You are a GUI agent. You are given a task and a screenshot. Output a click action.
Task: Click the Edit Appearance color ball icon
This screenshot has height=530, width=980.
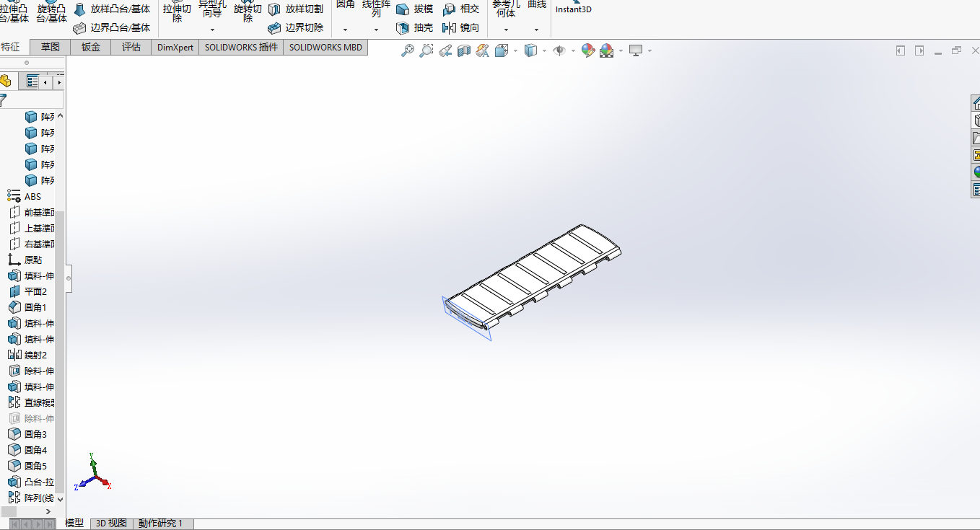(588, 50)
